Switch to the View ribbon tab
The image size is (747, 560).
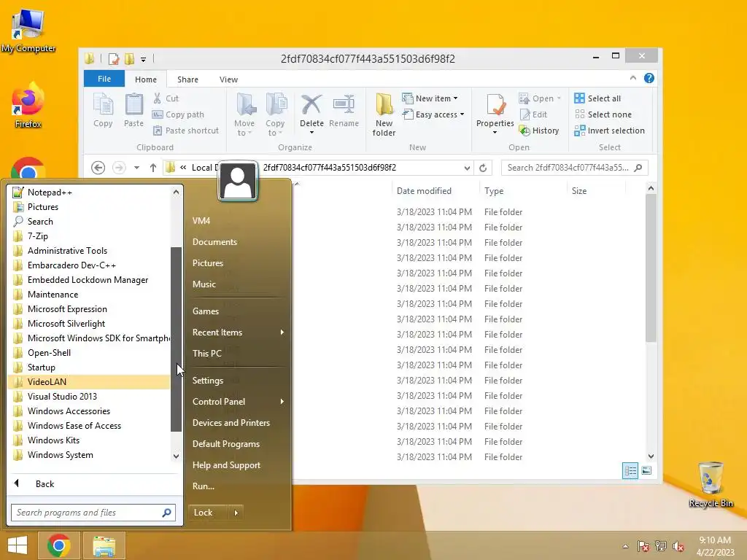pos(228,79)
